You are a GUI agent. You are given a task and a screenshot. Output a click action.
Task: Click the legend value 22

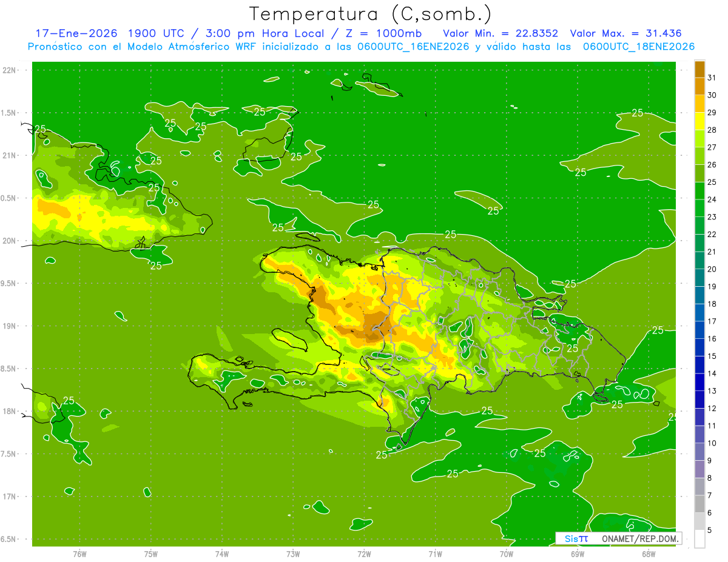click(x=712, y=234)
